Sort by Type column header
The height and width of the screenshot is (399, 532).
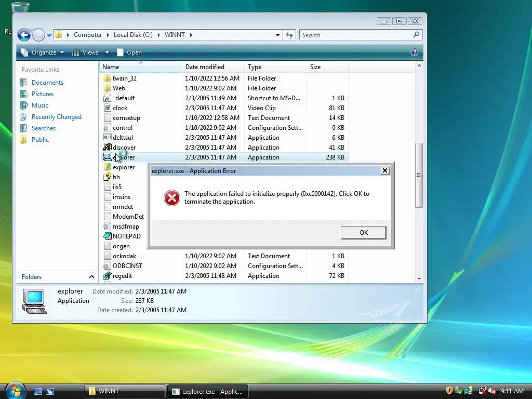[275, 67]
